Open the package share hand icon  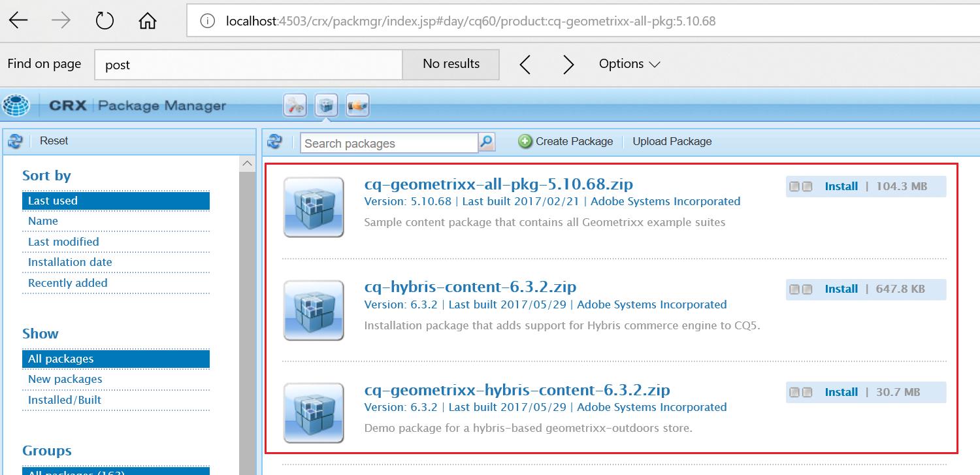[x=358, y=105]
